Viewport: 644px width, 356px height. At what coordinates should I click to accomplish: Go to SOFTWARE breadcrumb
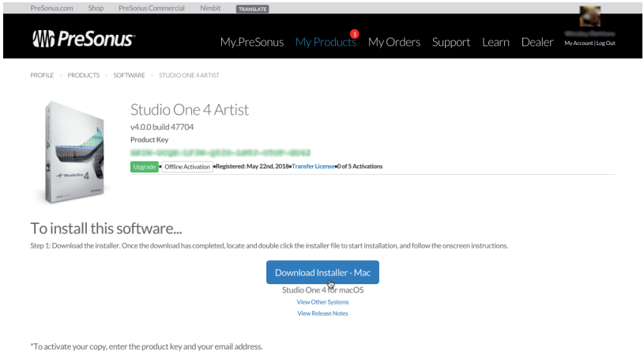click(x=129, y=75)
